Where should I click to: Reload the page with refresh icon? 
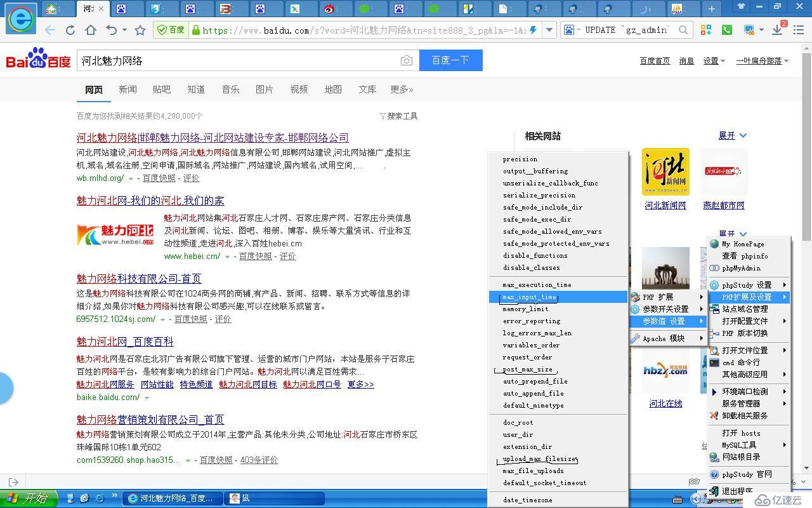point(70,30)
